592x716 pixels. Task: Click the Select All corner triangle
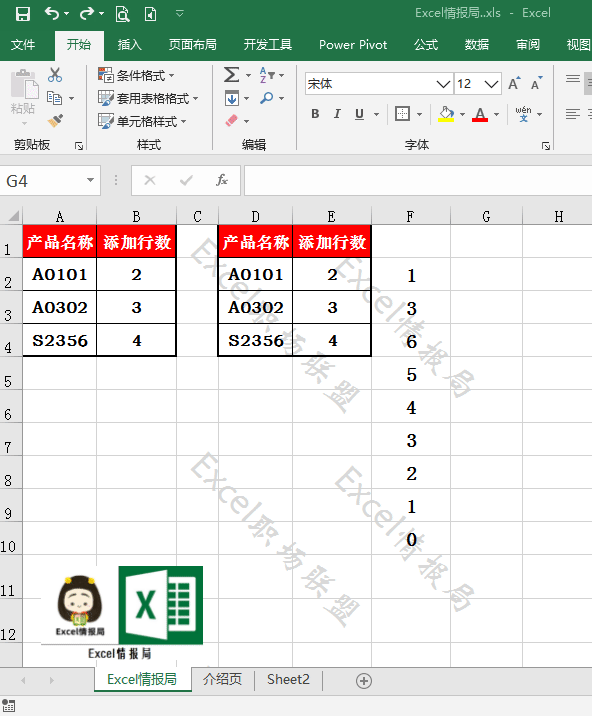click(13, 216)
